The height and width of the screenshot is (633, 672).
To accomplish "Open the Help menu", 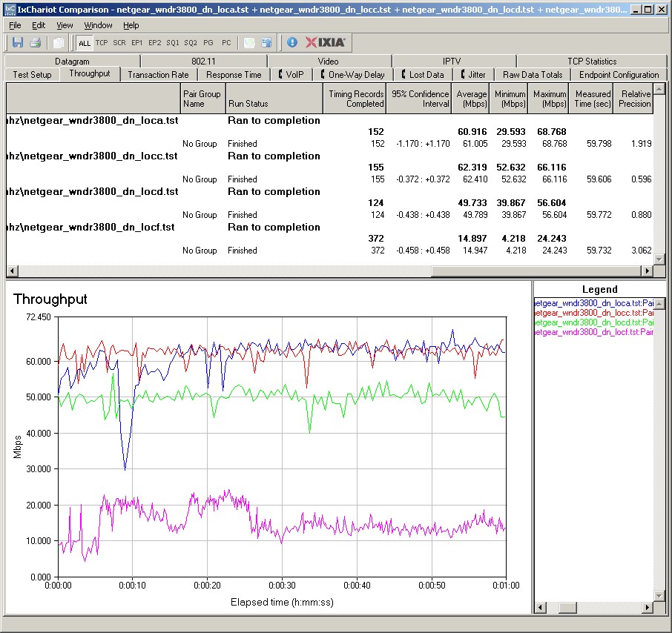I will click(x=131, y=25).
